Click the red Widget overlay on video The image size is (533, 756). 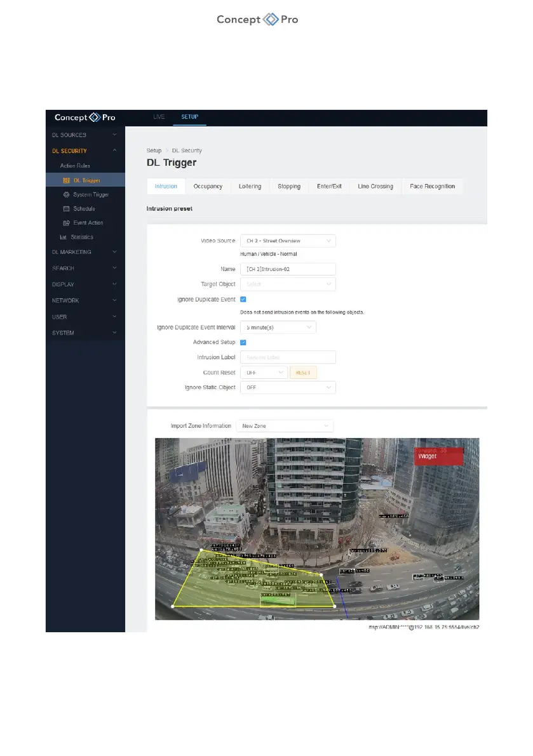point(438,456)
